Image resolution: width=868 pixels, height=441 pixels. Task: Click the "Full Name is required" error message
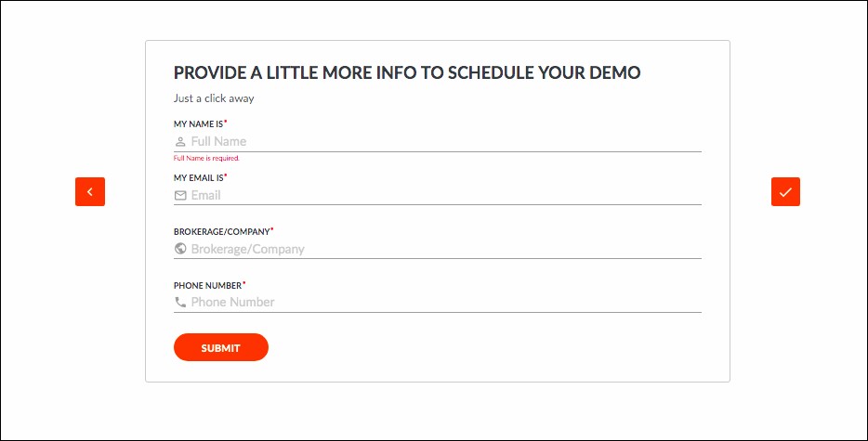[206, 159]
